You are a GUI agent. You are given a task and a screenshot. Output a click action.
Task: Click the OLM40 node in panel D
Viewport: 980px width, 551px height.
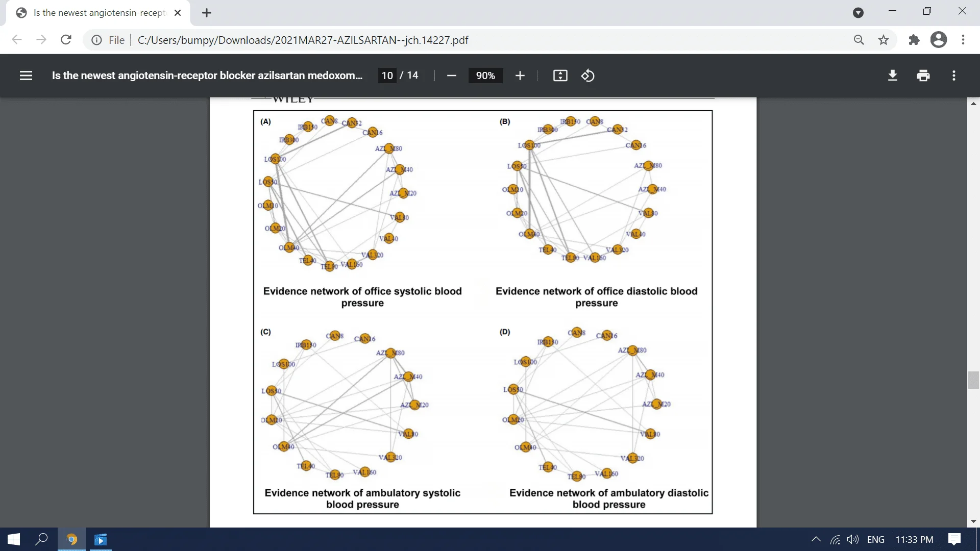click(x=526, y=447)
